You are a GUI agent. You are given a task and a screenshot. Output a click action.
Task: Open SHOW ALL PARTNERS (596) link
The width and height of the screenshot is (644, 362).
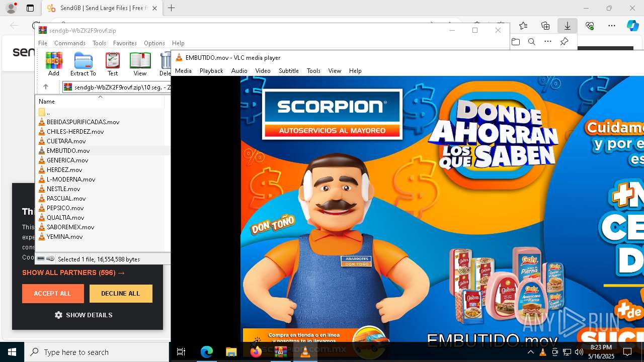coord(73,273)
